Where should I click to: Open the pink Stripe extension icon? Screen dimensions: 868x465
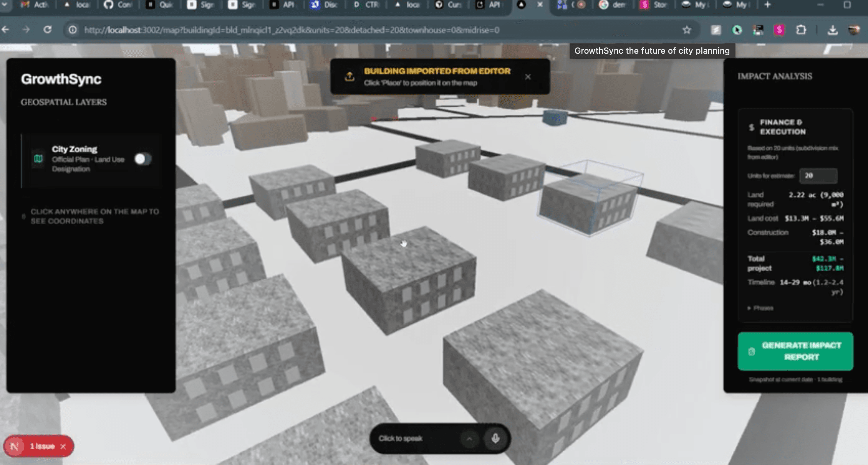pyautogui.click(x=779, y=30)
